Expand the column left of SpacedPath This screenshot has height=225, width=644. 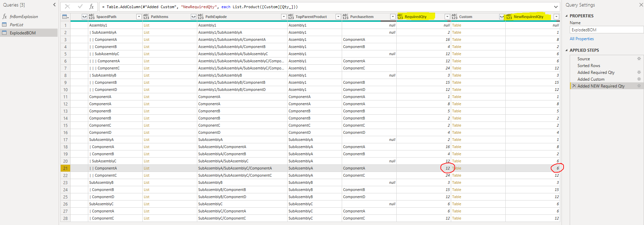point(85,17)
